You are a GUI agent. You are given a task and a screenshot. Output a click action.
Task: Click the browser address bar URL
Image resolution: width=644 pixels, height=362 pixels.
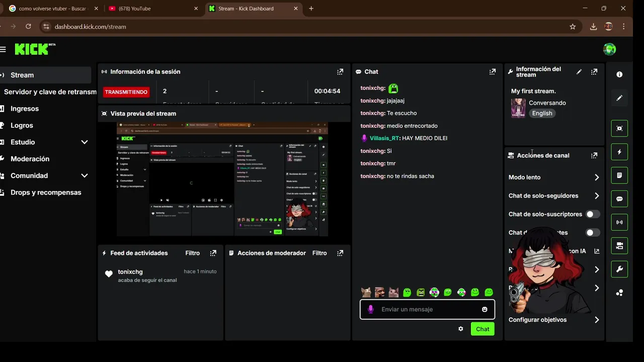point(91,27)
